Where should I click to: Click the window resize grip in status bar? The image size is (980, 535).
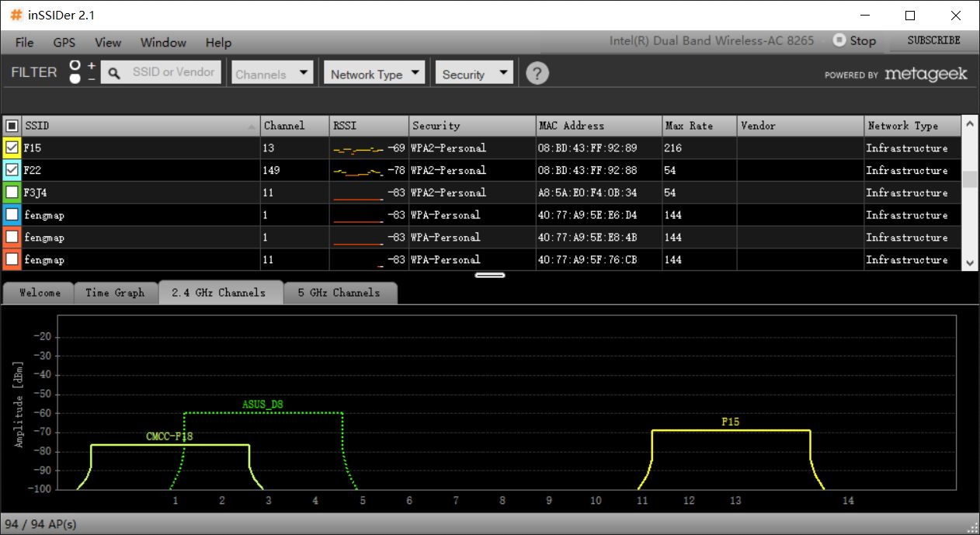[972, 527]
